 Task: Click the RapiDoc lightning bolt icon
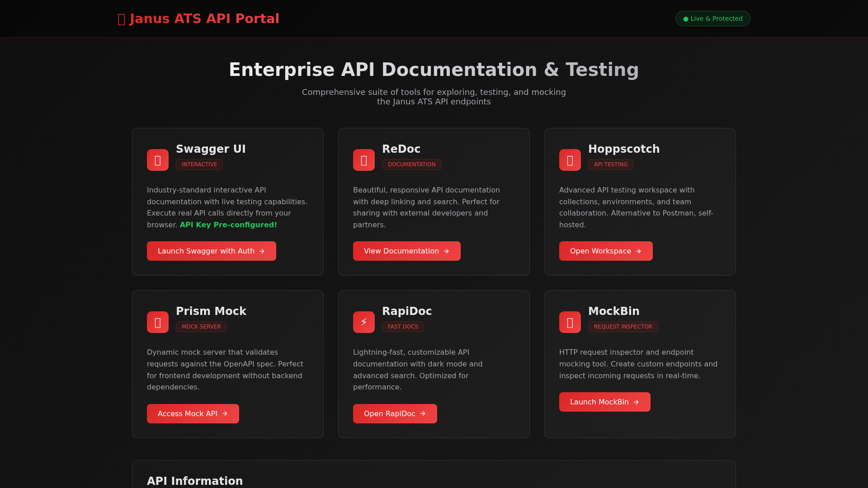point(364,322)
